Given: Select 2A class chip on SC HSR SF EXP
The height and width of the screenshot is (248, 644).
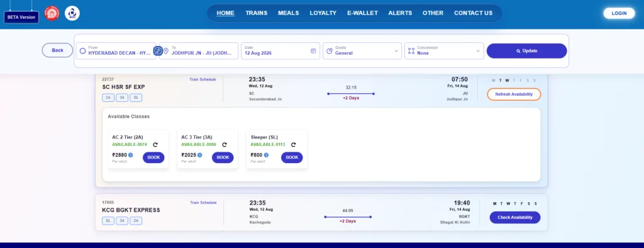Looking at the screenshot, I should (108, 98).
